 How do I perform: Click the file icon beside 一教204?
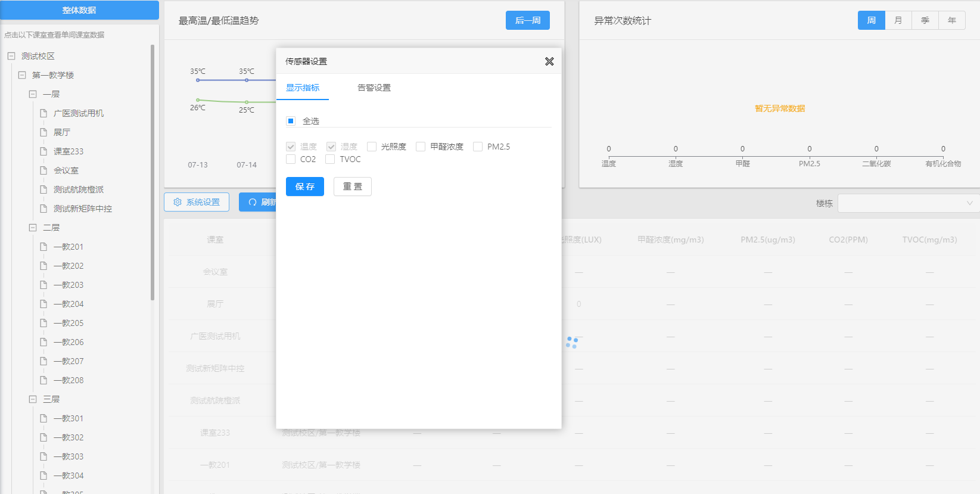click(x=43, y=304)
